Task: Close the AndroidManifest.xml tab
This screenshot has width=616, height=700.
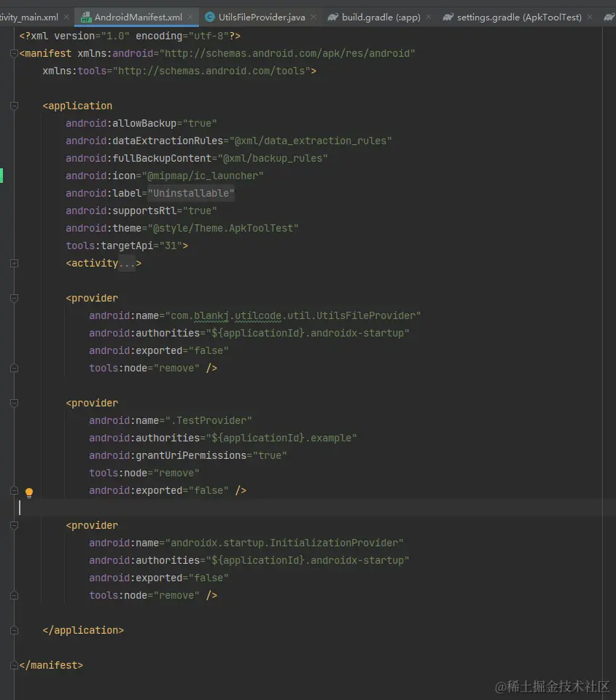Action: click(190, 17)
